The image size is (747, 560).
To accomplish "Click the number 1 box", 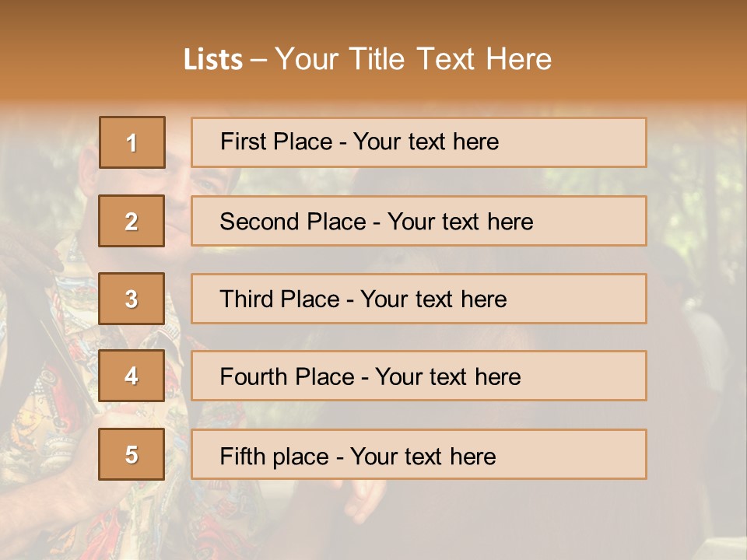I will pos(132,142).
